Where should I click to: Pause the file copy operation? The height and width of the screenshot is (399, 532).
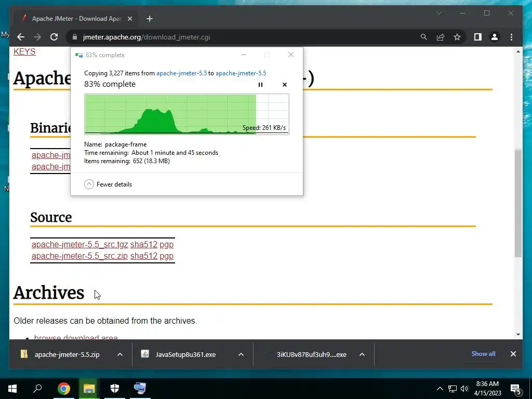[260, 85]
